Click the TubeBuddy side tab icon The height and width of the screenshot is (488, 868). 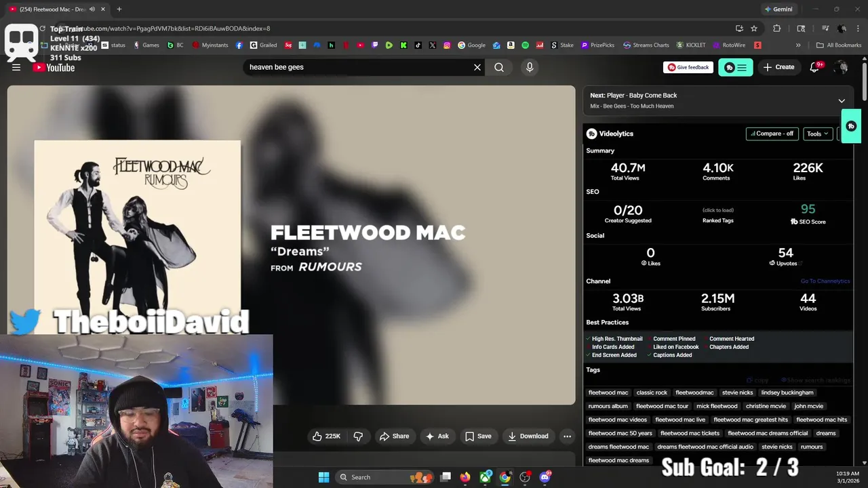click(851, 126)
